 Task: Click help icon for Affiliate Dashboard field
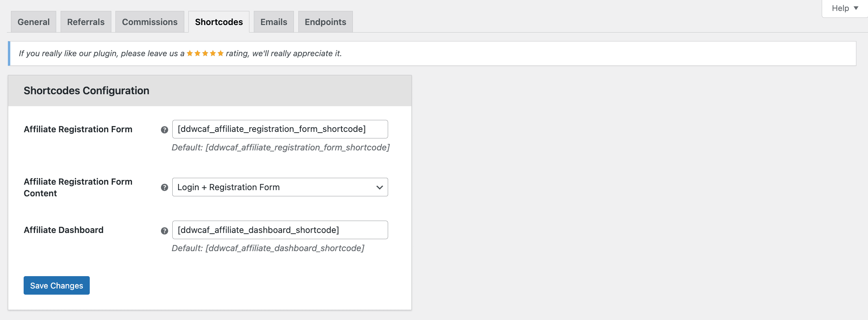pyautogui.click(x=164, y=231)
